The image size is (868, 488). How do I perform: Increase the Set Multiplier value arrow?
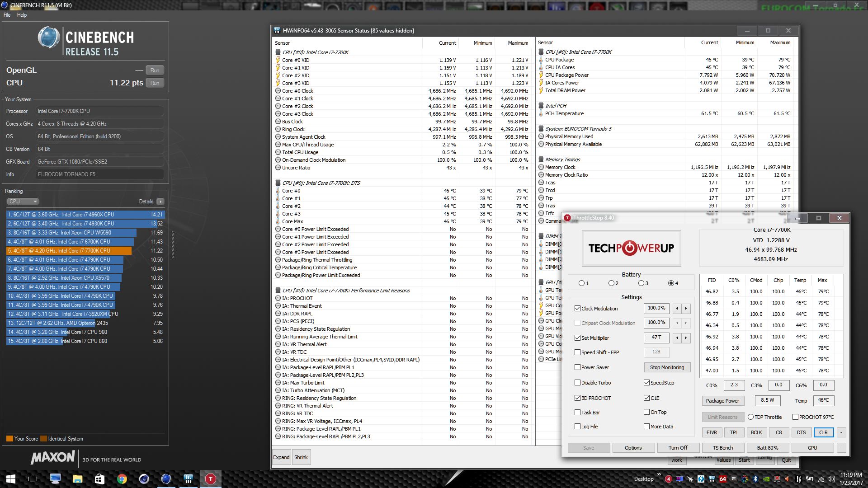click(686, 338)
